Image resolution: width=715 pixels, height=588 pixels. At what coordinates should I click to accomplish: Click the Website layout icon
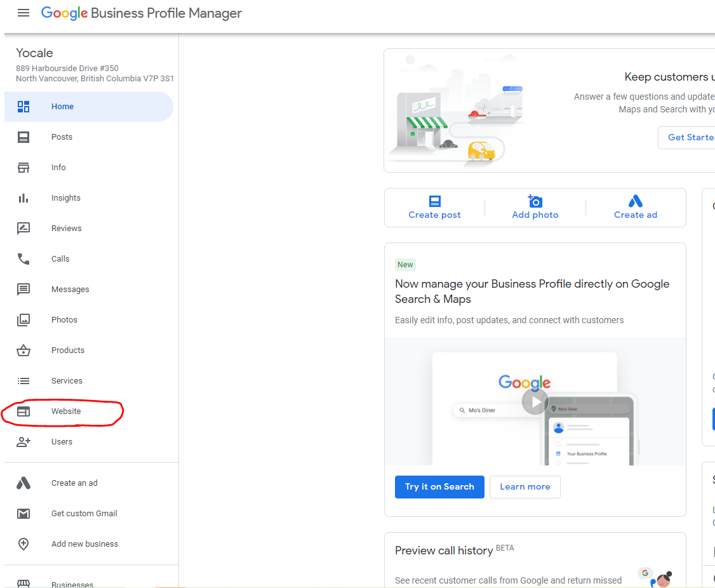[23, 411]
